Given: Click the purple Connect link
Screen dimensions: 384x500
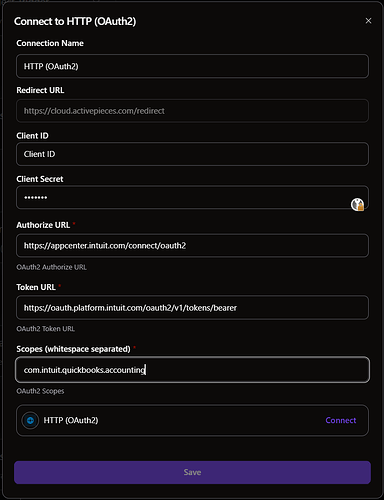Looking at the screenshot, I should tap(341, 420).
